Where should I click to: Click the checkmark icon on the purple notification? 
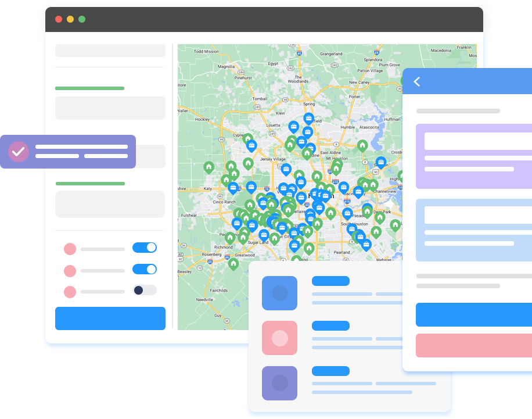pos(19,152)
